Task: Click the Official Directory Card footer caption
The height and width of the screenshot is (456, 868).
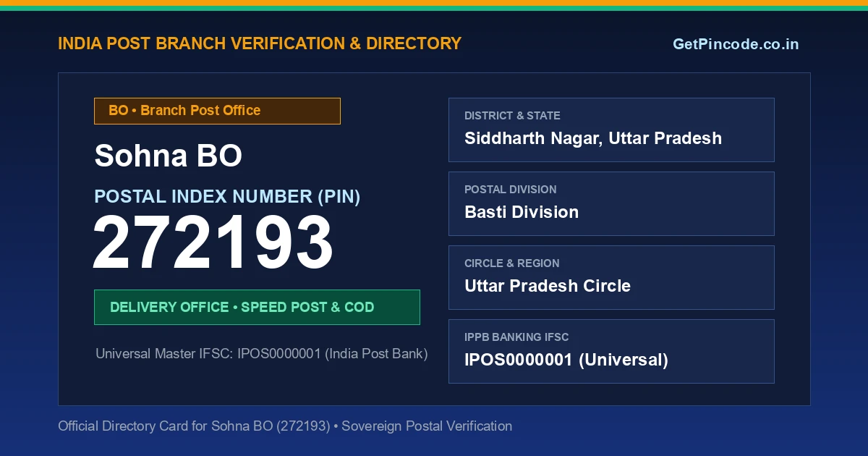Action: click(x=285, y=426)
